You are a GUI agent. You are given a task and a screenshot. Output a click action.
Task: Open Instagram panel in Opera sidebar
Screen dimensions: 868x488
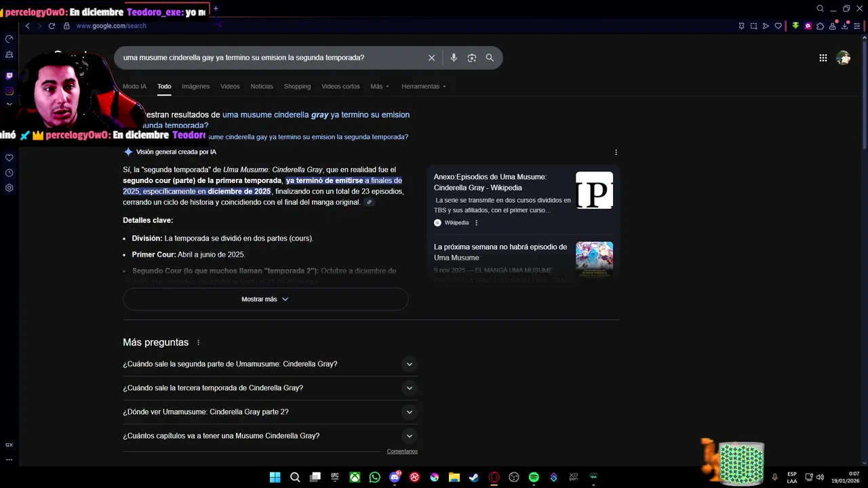click(x=9, y=91)
